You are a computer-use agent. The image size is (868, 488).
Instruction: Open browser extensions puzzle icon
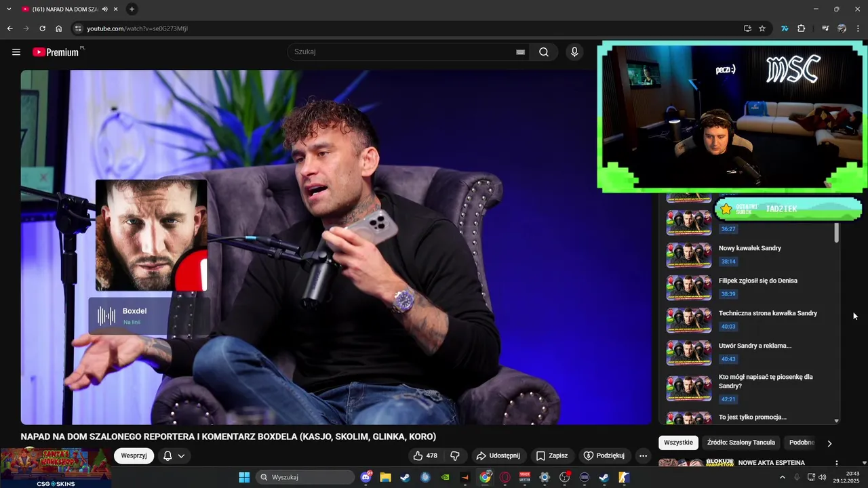point(802,28)
